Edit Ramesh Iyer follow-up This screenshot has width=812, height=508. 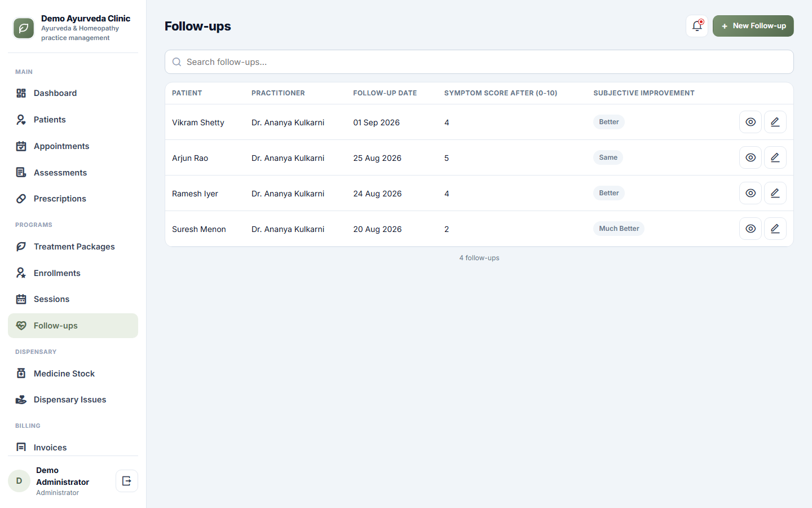pos(775,193)
